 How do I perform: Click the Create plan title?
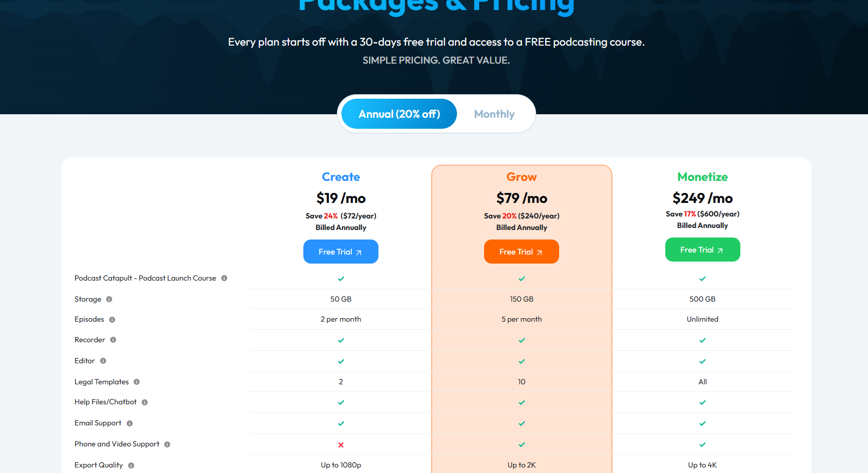[341, 177]
